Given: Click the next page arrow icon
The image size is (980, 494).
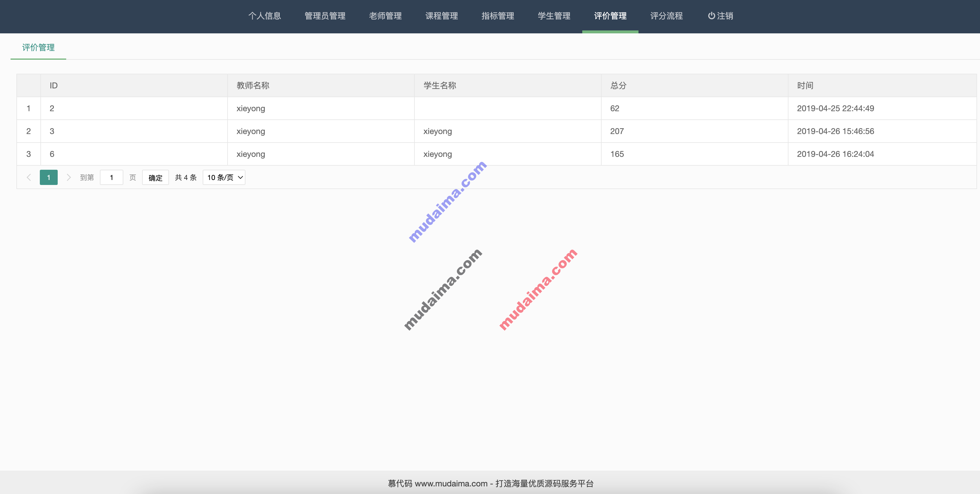Looking at the screenshot, I should (x=69, y=177).
